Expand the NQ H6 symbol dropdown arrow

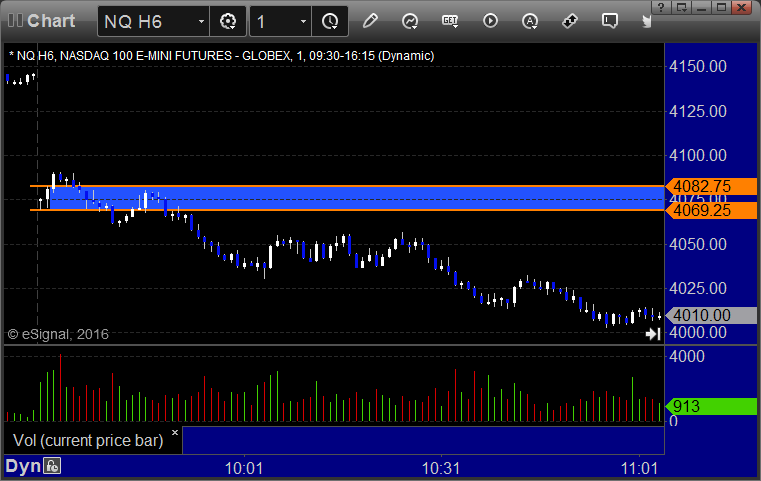[x=201, y=21]
